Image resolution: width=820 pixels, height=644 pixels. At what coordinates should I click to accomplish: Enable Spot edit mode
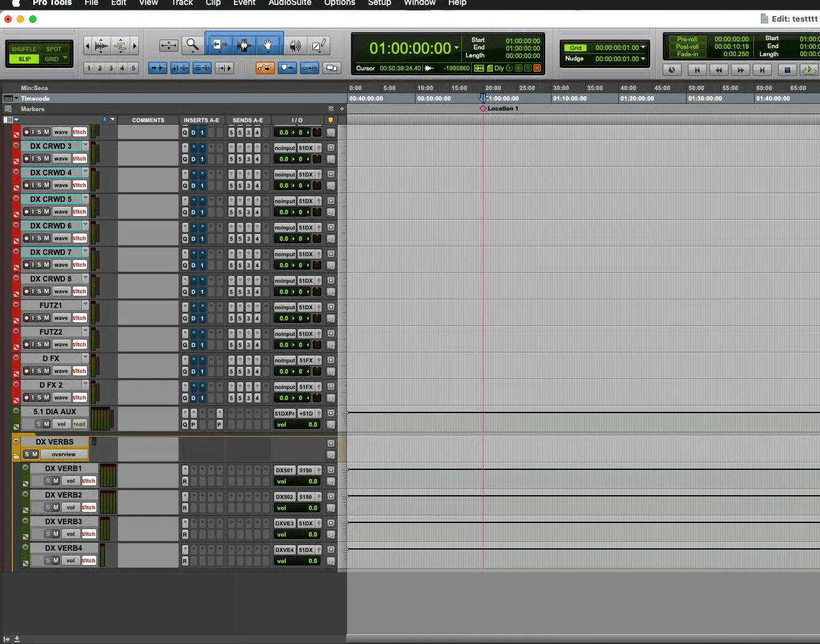coord(54,49)
